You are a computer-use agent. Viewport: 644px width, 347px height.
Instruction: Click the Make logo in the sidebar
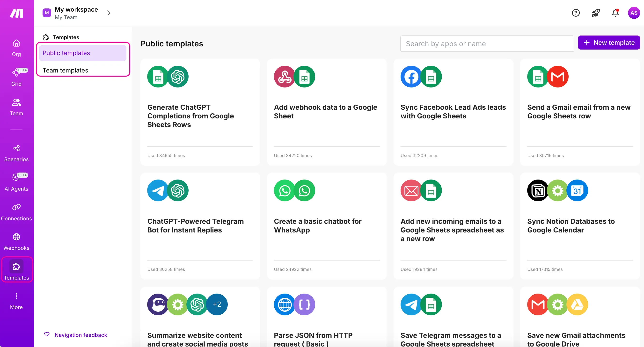(x=16, y=13)
